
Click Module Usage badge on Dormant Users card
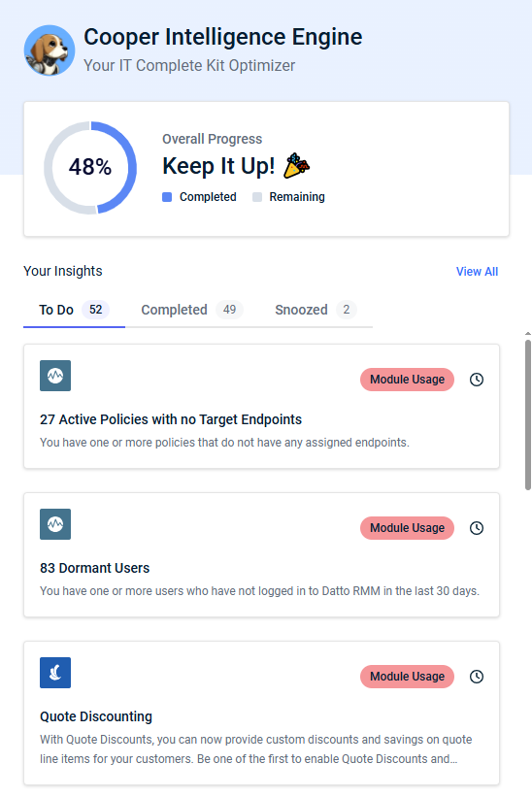[407, 527]
